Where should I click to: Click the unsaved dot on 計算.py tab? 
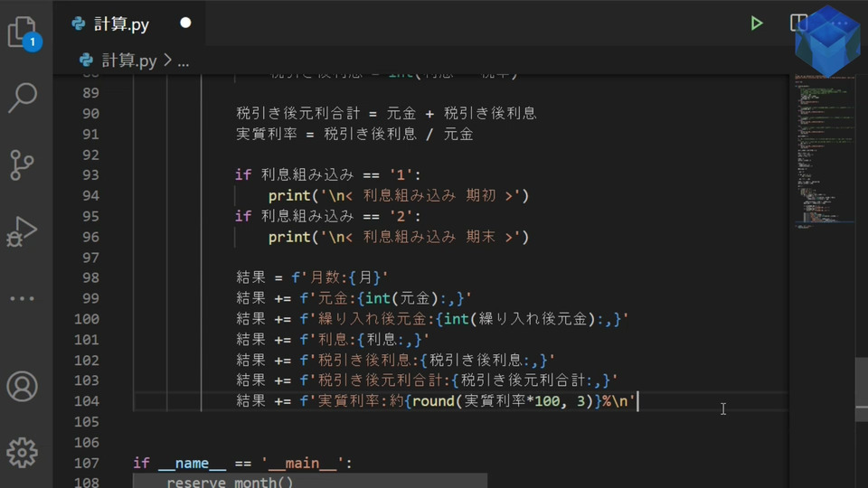[x=185, y=23]
